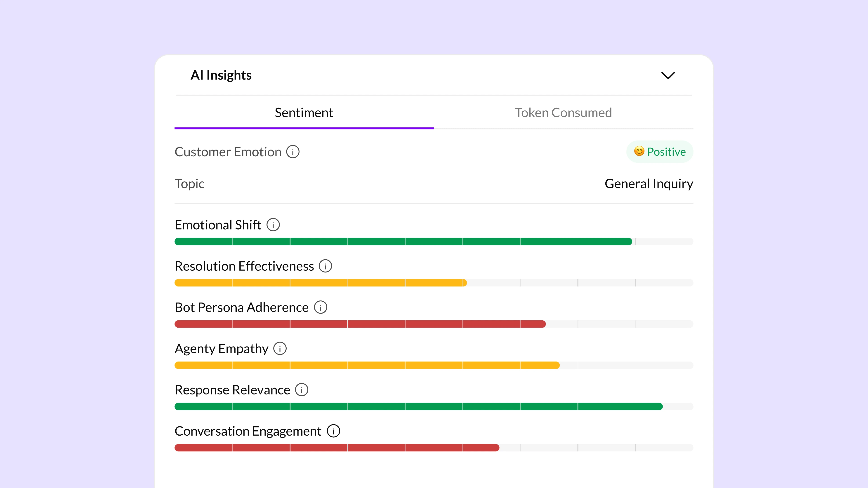Select the Sentiment tab
Image resolution: width=868 pixels, height=488 pixels.
pos(304,113)
